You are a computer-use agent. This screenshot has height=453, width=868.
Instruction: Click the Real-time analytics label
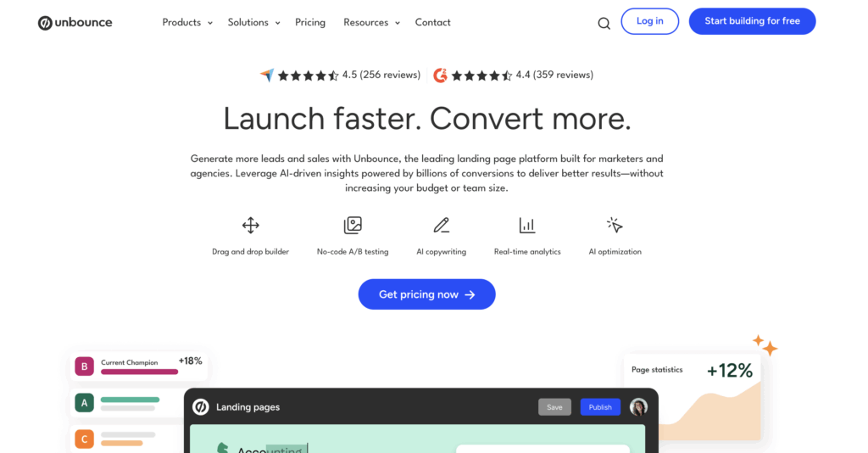tap(527, 251)
